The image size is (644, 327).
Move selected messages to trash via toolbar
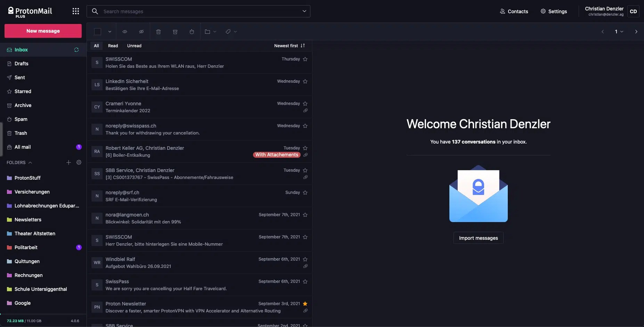pos(158,32)
